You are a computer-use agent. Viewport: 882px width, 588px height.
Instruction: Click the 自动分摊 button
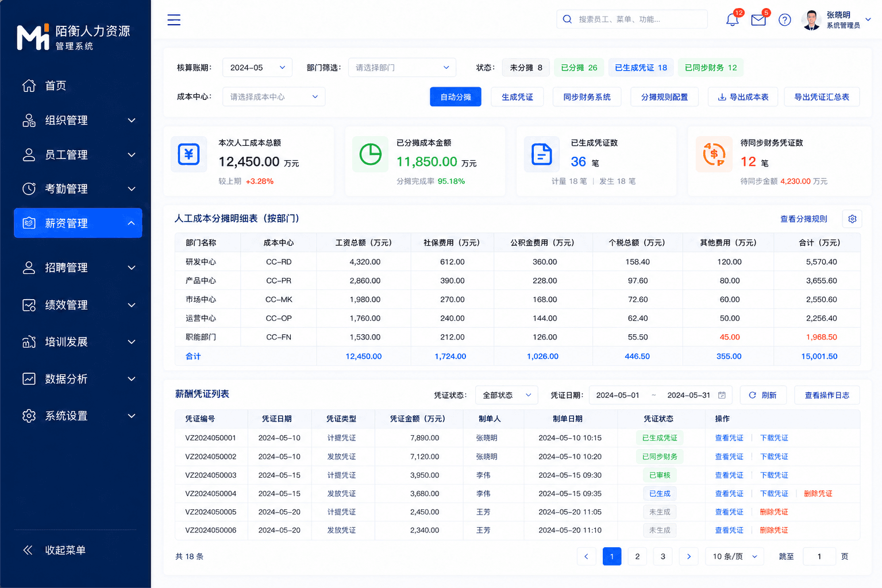tap(456, 97)
